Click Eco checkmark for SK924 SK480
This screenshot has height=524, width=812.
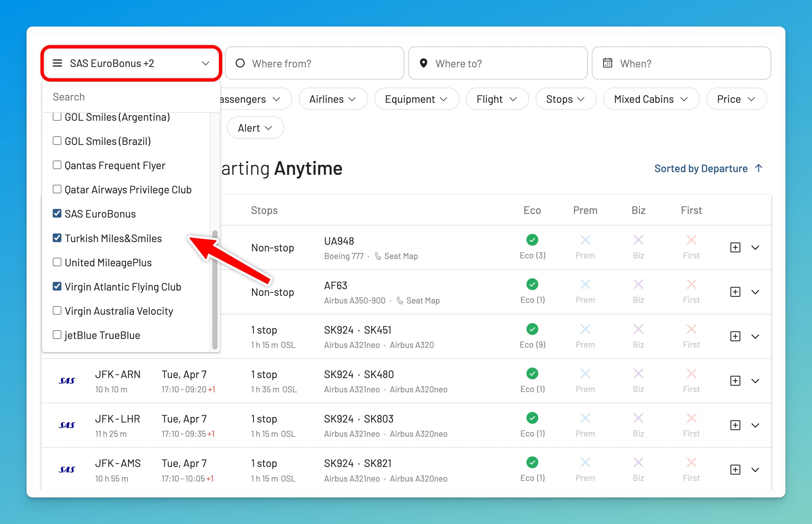(x=532, y=374)
